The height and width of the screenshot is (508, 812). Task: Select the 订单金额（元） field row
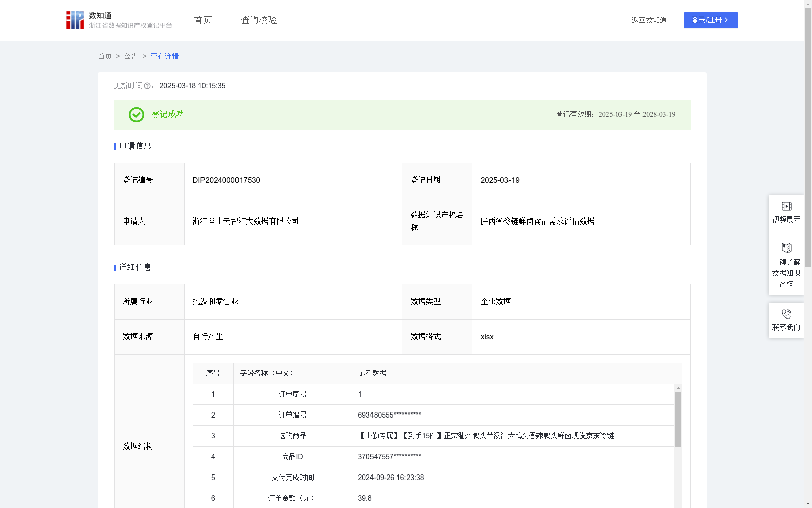coord(433,498)
